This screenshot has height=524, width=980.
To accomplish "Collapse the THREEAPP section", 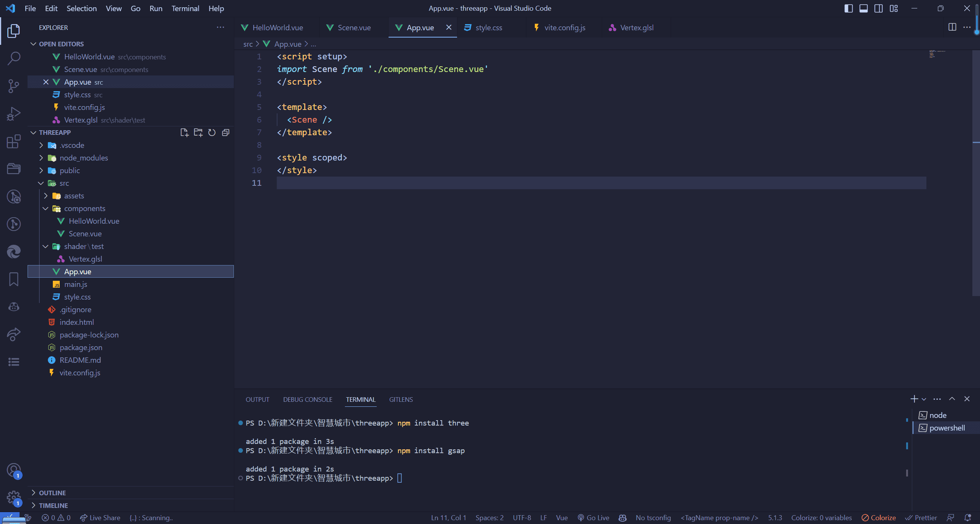I will point(33,133).
